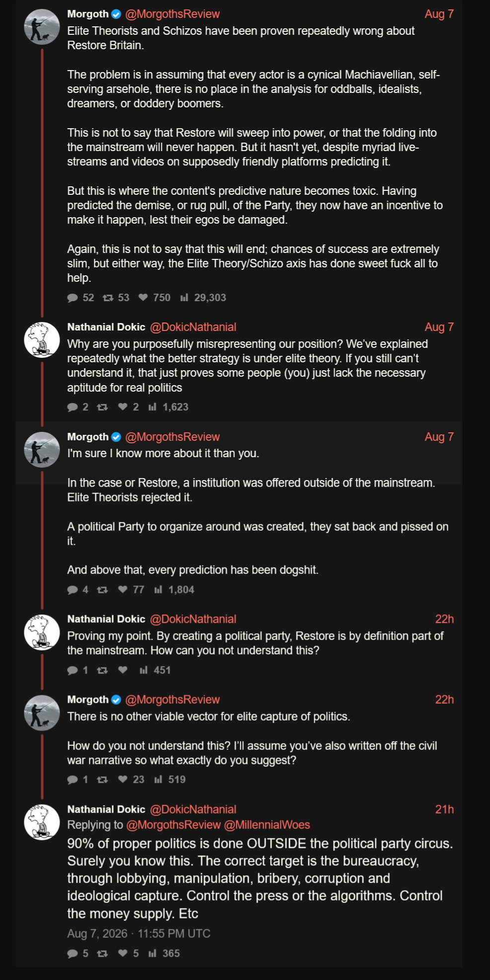
Task: Open @MorgothsReview mention in replying-to line
Action: pos(173,824)
